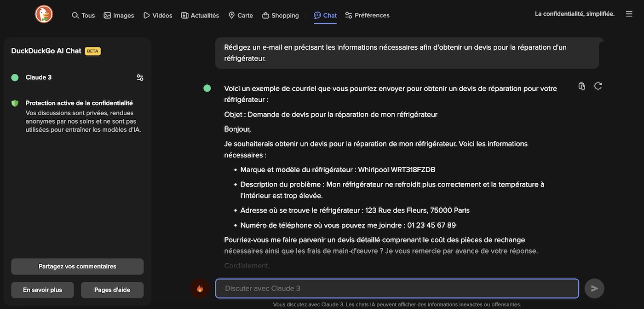Screen dimensions: 644x309
Task: Send the chat message
Action: click(594, 288)
